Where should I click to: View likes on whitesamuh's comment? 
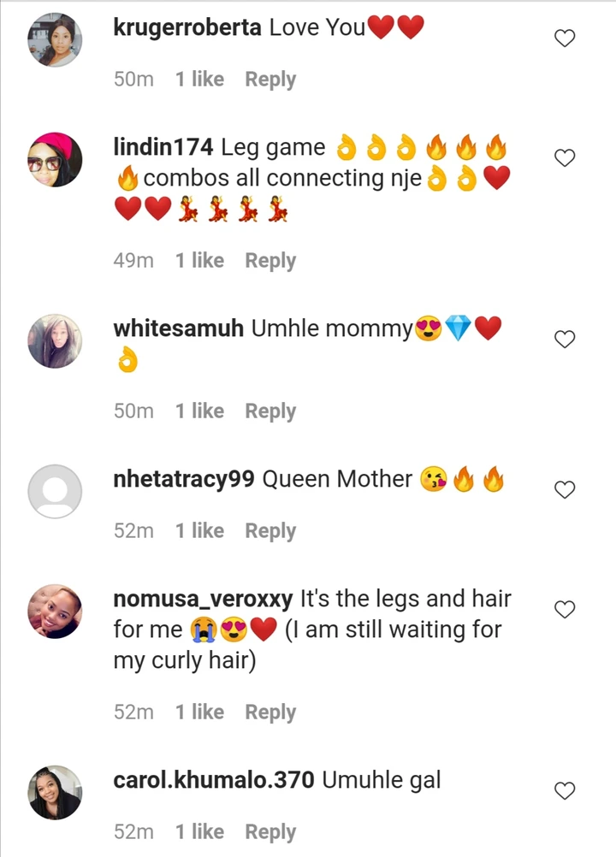199,411
